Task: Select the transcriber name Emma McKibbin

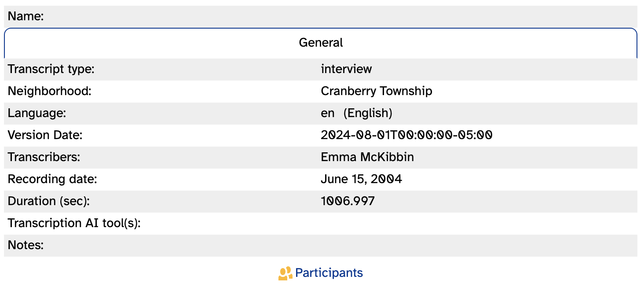Action: point(367,157)
